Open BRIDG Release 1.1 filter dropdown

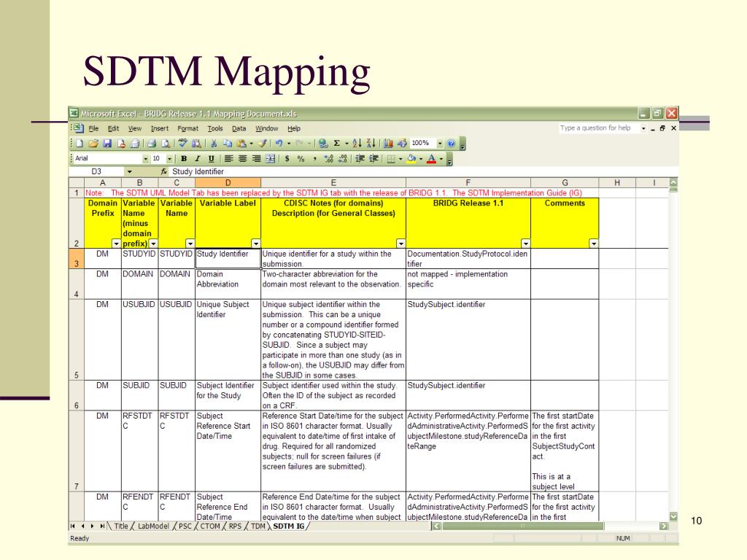tap(525, 244)
